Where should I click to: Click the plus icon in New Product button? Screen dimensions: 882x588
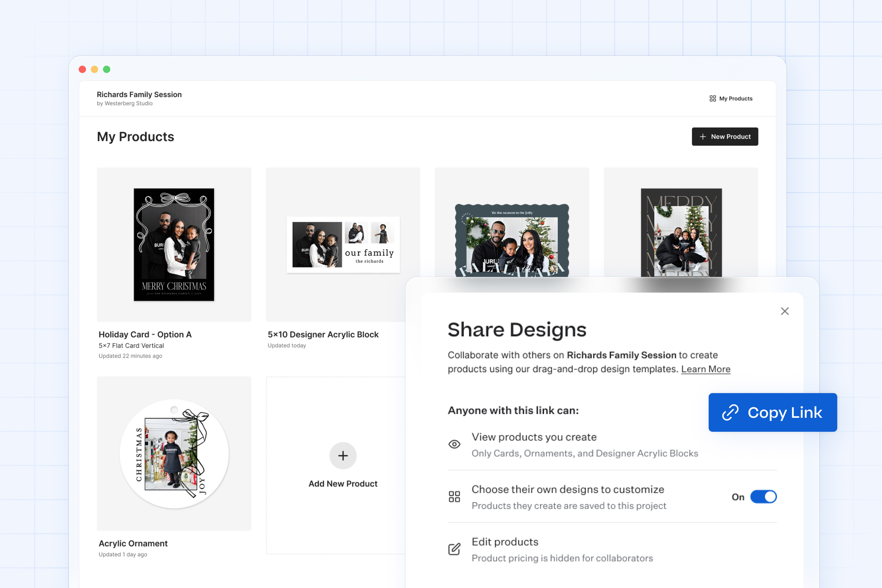click(703, 137)
